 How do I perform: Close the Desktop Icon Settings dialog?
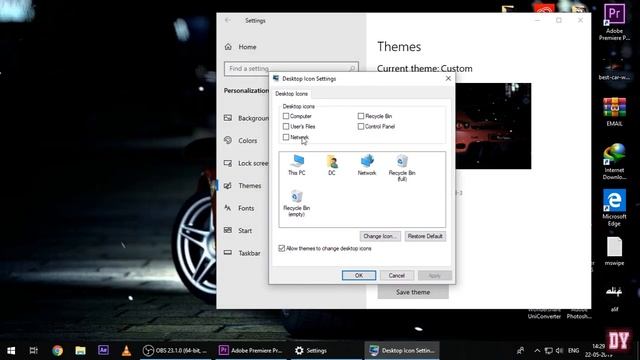(x=448, y=78)
